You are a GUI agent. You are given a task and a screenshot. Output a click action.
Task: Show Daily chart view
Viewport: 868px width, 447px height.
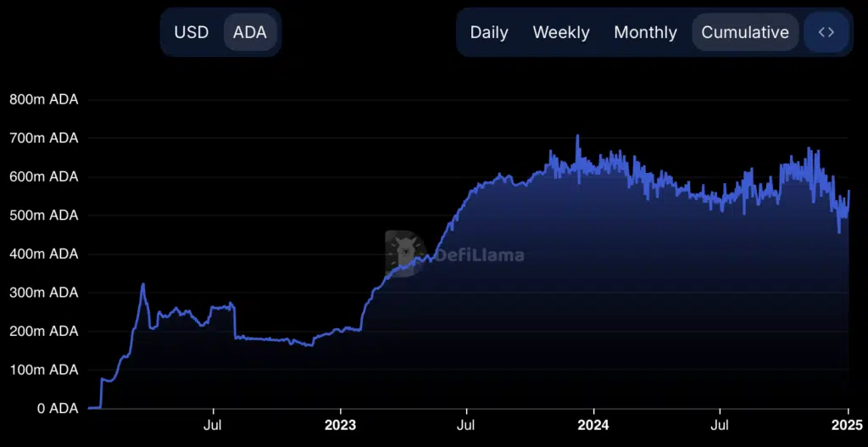tap(489, 32)
